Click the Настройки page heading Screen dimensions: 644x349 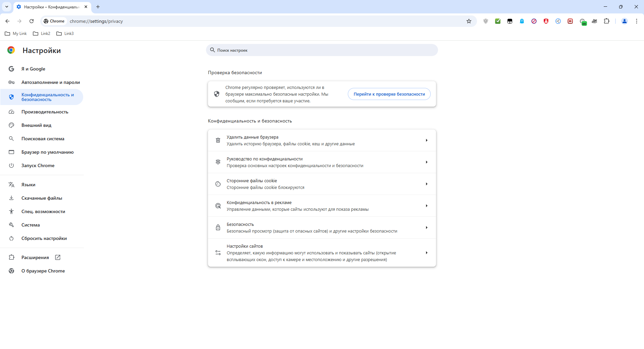[42, 50]
